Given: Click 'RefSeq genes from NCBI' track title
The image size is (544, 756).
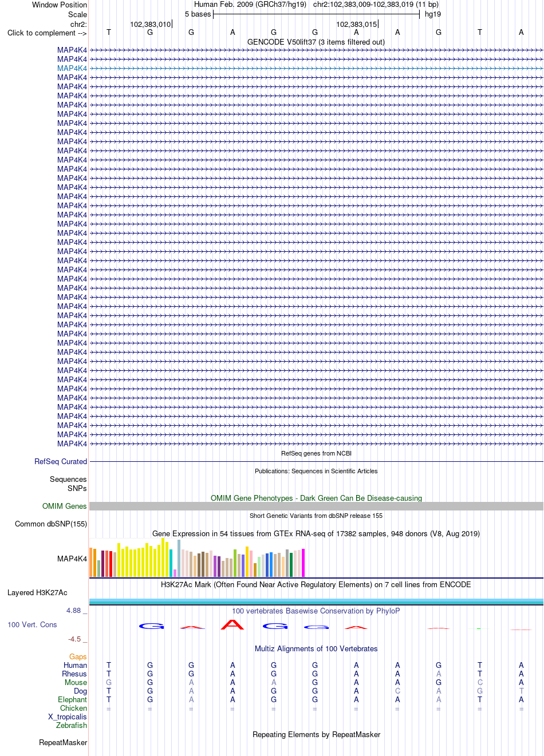Looking at the screenshot, I should coord(316,453).
